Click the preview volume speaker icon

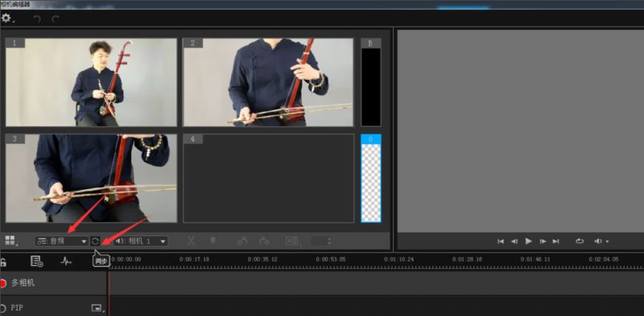598,241
